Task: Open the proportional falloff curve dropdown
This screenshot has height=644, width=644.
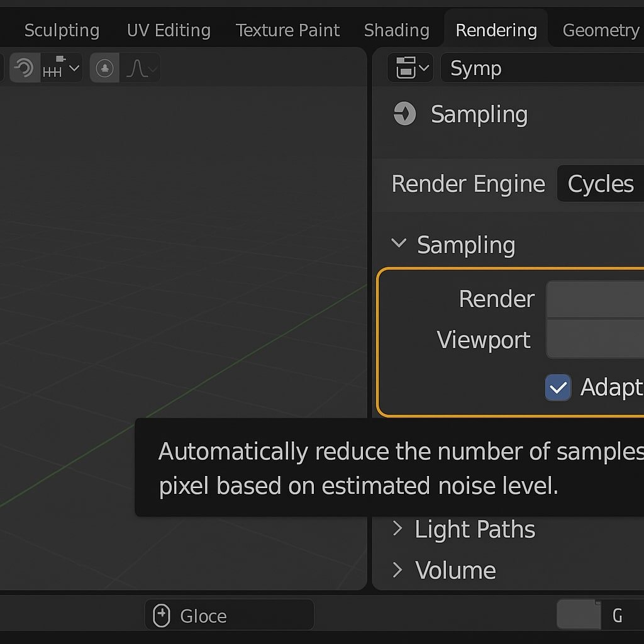Action: 140,68
